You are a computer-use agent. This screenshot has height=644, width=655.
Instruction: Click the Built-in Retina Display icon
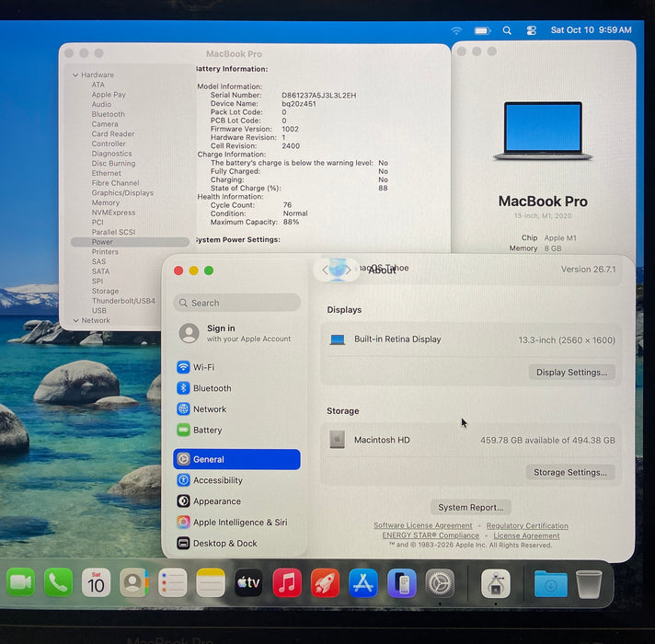(x=338, y=339)
